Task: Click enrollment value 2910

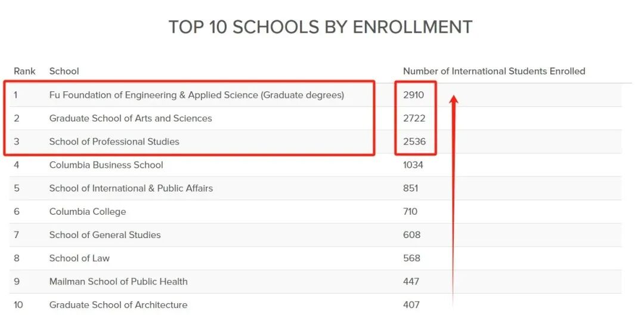Action: pyautogui.click(x=413, y=95)
